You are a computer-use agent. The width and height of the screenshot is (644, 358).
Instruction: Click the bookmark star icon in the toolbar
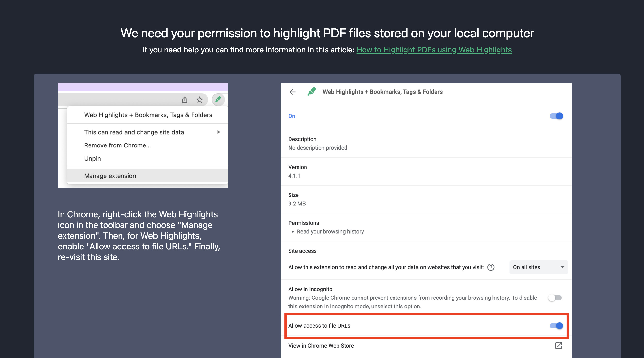coord(200,100)
